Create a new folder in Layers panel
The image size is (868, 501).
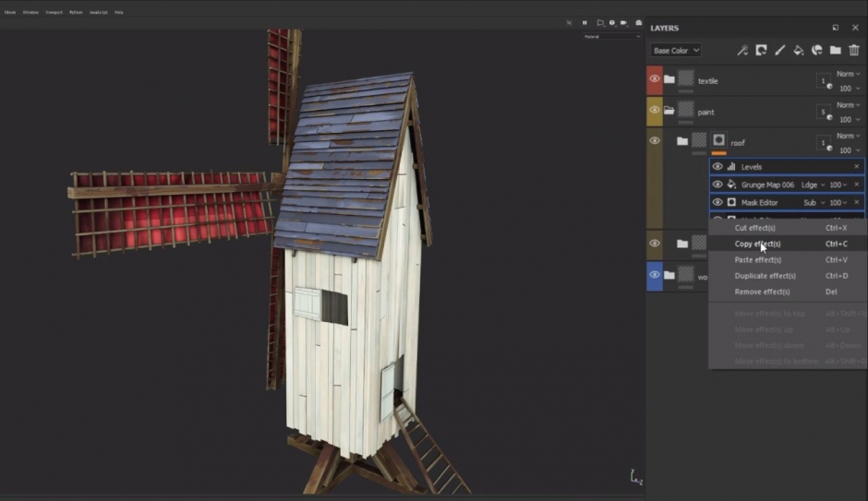pyautogui.click(x=835, y=51)
